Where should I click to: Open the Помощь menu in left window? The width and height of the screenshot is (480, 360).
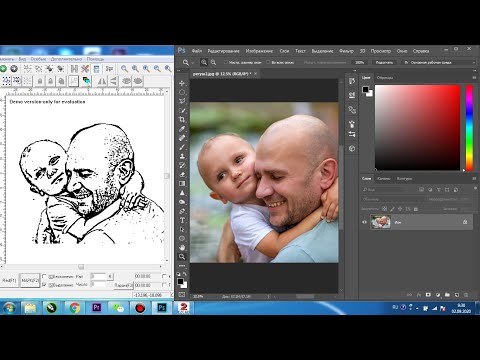coord(95,59)
